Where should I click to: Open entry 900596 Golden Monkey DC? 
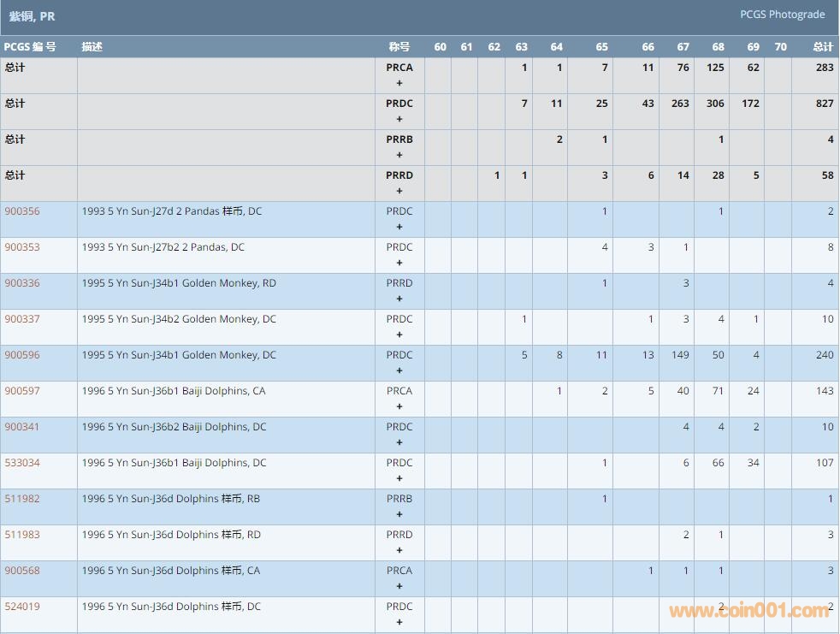coord(22,355)
